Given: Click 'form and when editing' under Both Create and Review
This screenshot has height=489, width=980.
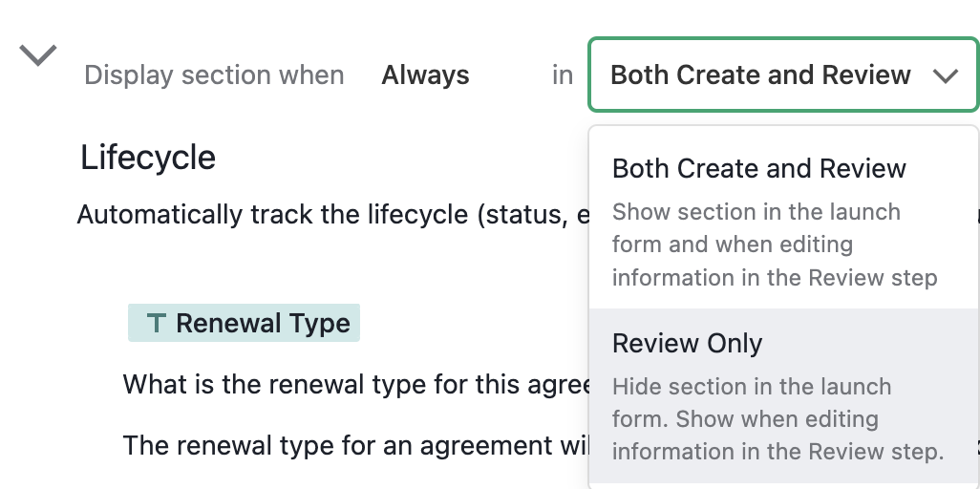Looking at the screenshot, I should coord(733,244).
